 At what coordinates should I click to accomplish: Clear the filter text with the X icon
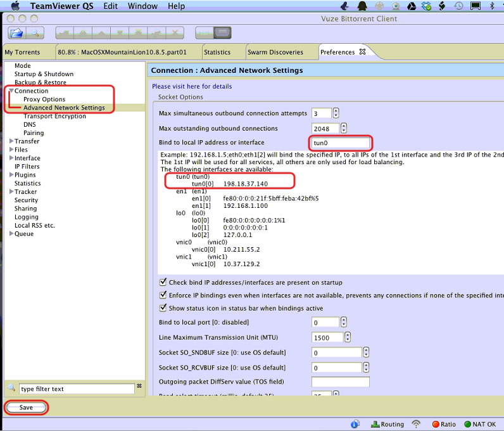coord(139,385)
